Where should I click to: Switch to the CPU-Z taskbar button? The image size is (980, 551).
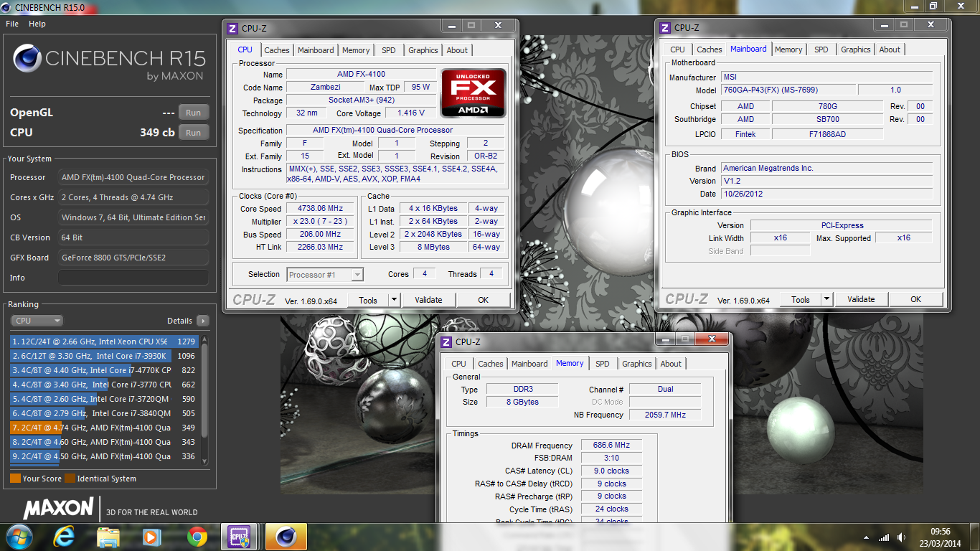tap(239, 537)
